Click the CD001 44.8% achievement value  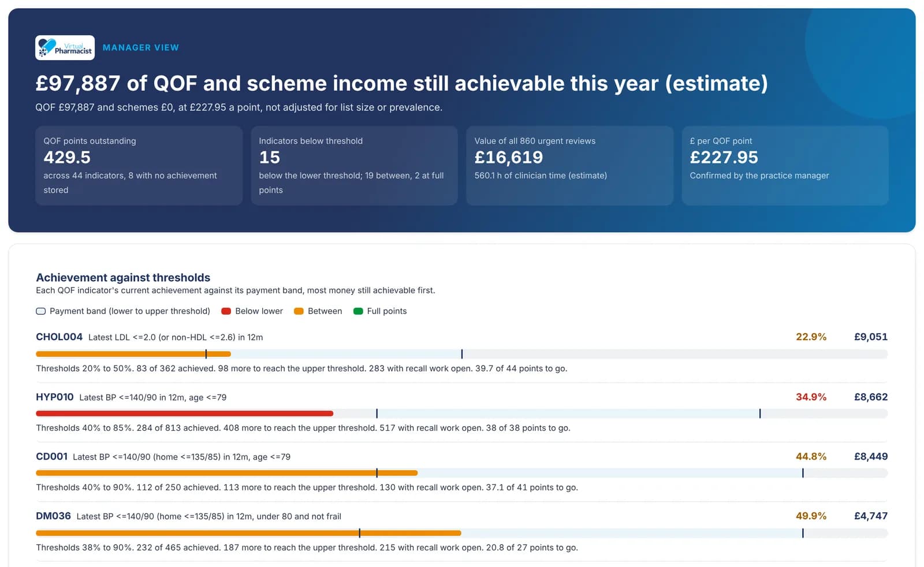811,456
